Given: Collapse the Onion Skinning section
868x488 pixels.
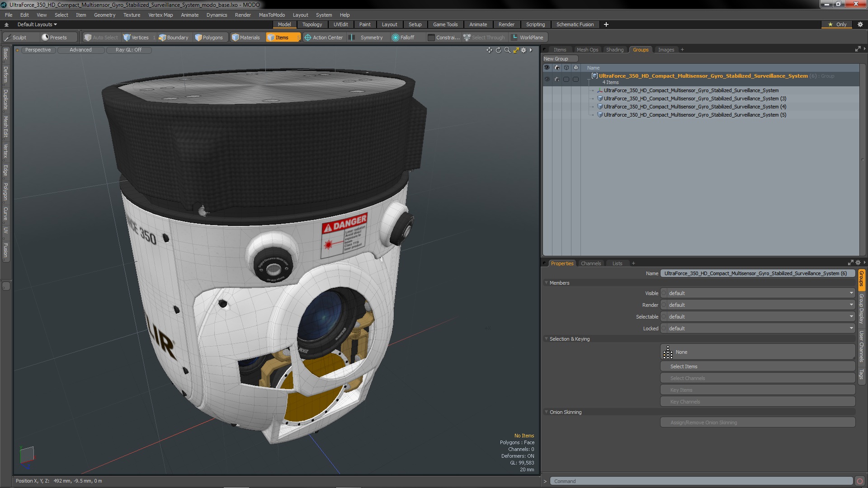Looking at the screenshot, I should (546, 412).
